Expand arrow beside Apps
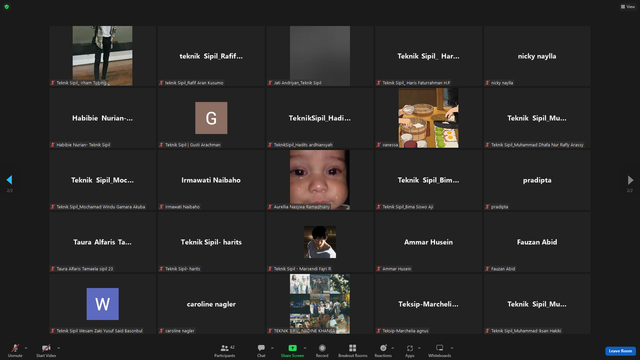Screen dimensions: 640x360 point(419,348)
